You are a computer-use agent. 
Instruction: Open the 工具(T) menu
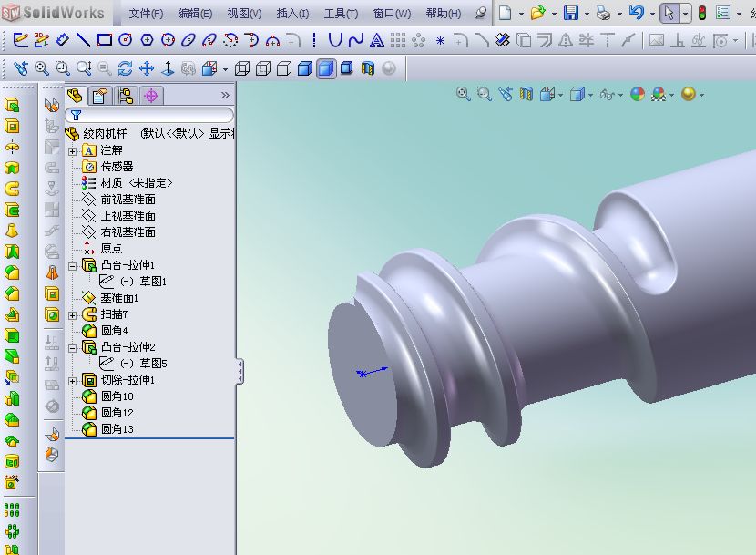pos(341,14)
